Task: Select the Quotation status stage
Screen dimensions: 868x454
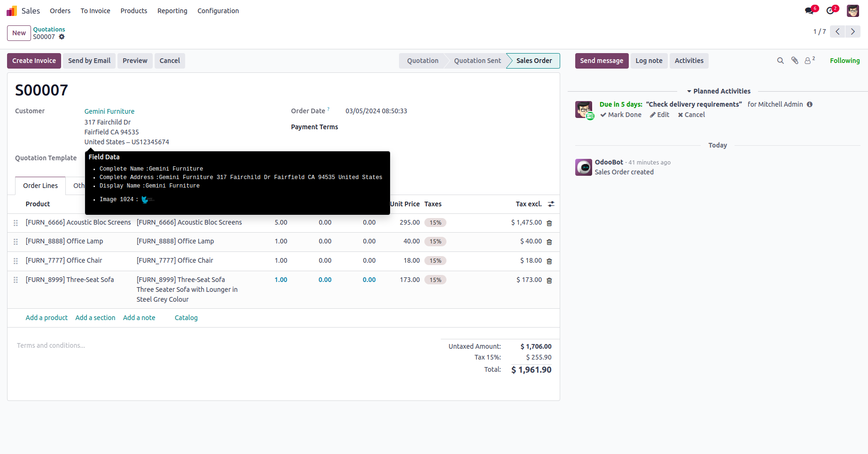Action: pos(422,61)
